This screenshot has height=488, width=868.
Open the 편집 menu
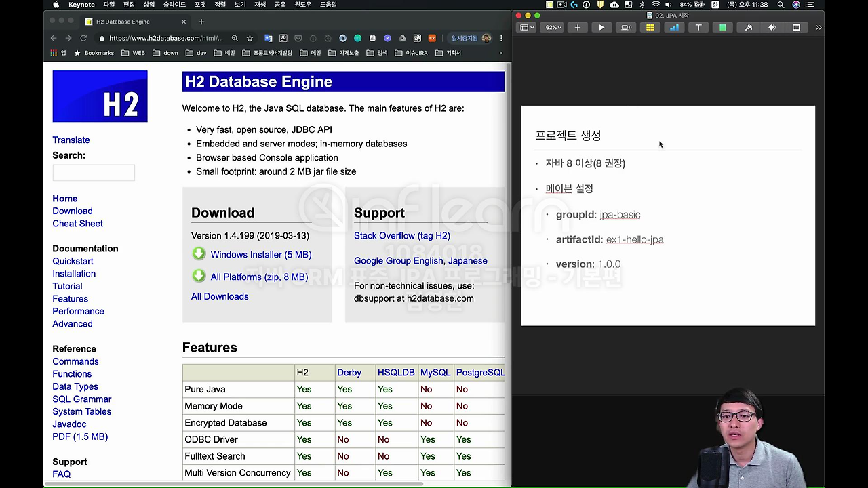[x=129, y=5]
